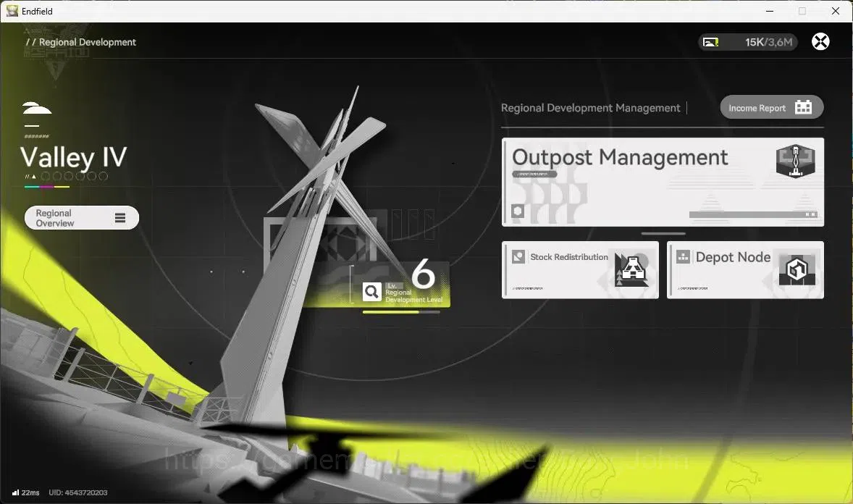Image resolution: width=853 pixels, height=504 pixels.
Task: Click the Valley IV dome emblem icon
Action: click(37, 109)
